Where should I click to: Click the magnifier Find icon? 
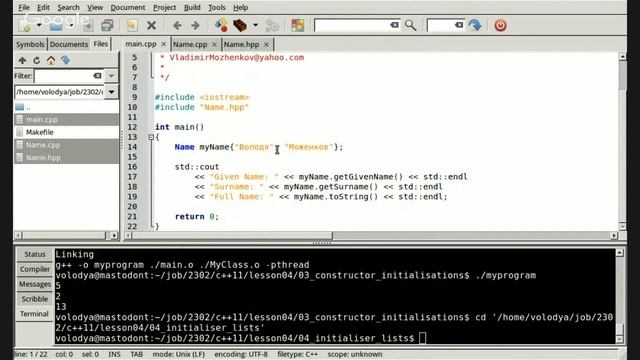coord(410,25)
